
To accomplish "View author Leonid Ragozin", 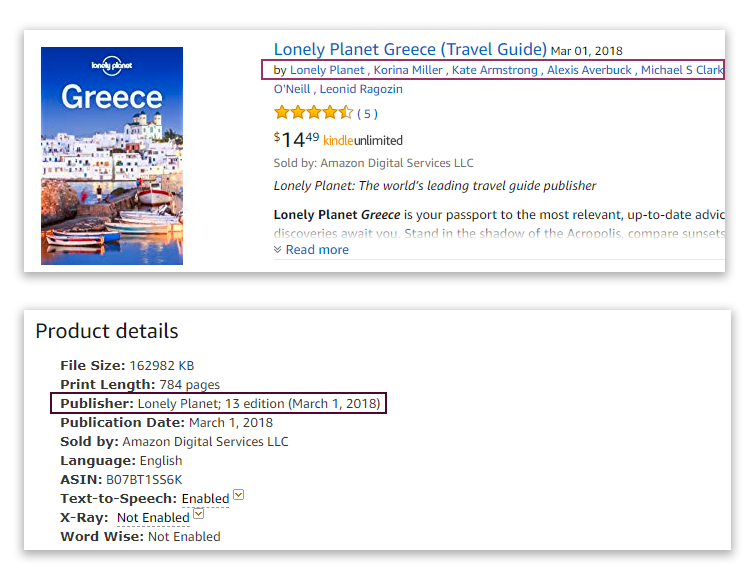I will pos(361,89).
